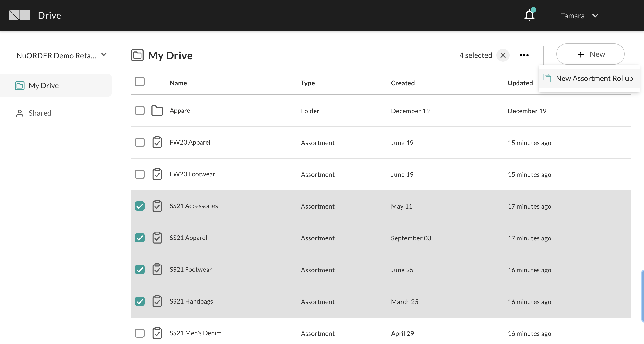This screenshot has width=644, height=344.
Task: Click the NuORDER logo icon
Action: (x=20, y=15)
